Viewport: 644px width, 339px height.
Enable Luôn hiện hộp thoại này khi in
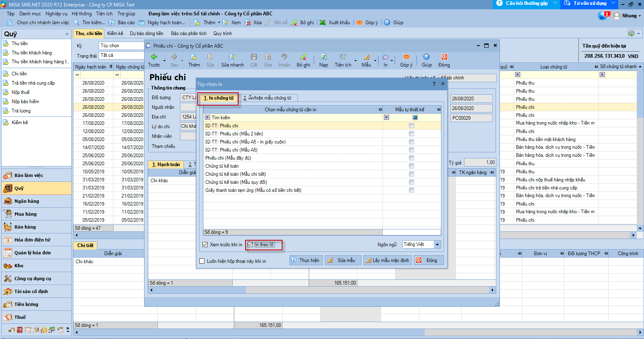202,261
